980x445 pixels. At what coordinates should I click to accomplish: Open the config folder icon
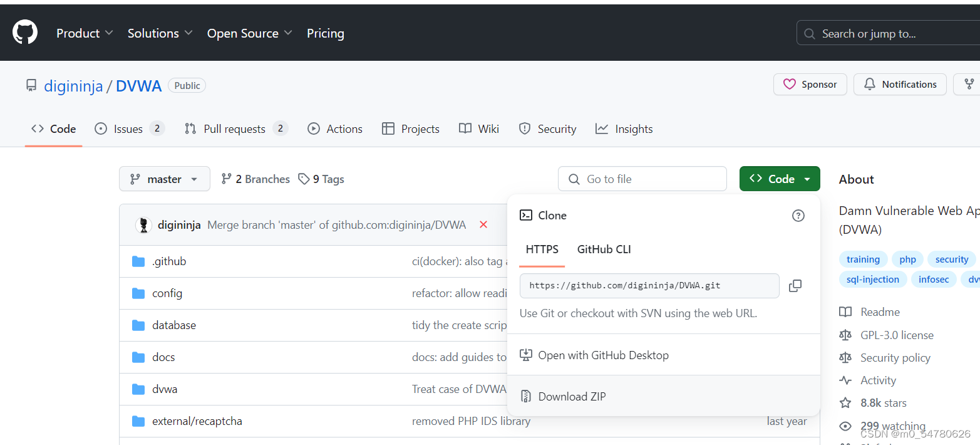pyautogui.click(x=138, y=293)
